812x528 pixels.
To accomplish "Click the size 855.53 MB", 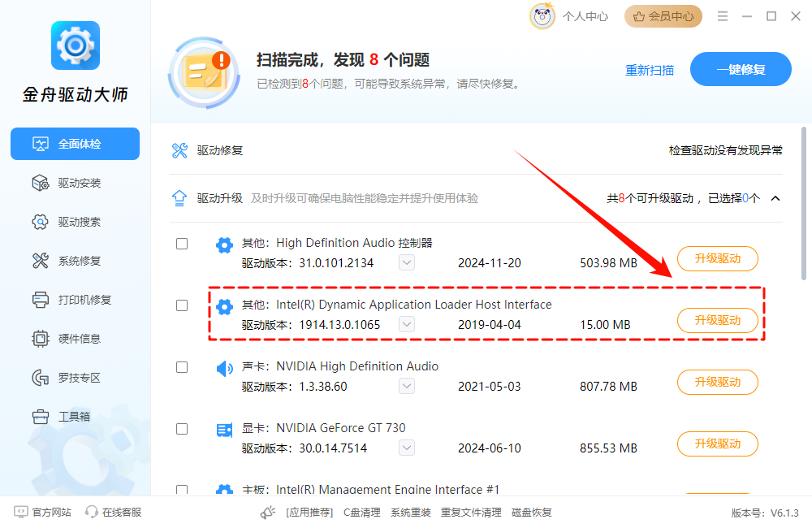I will (x=608, y=448).
